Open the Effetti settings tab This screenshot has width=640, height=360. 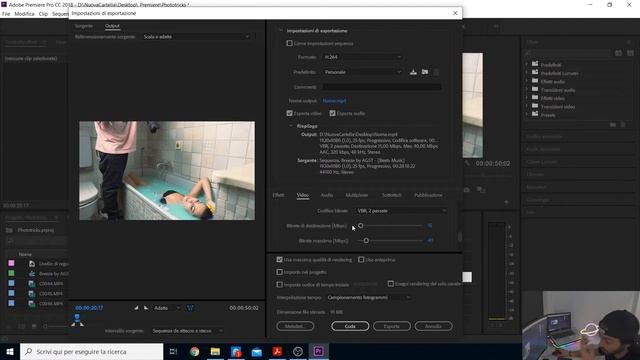coord(278,195)
